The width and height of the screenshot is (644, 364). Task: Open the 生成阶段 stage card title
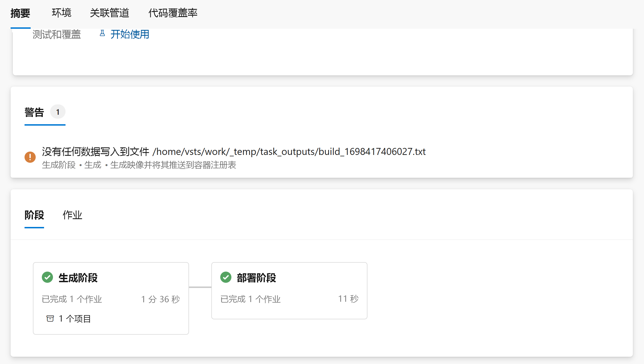coord(78,278)
